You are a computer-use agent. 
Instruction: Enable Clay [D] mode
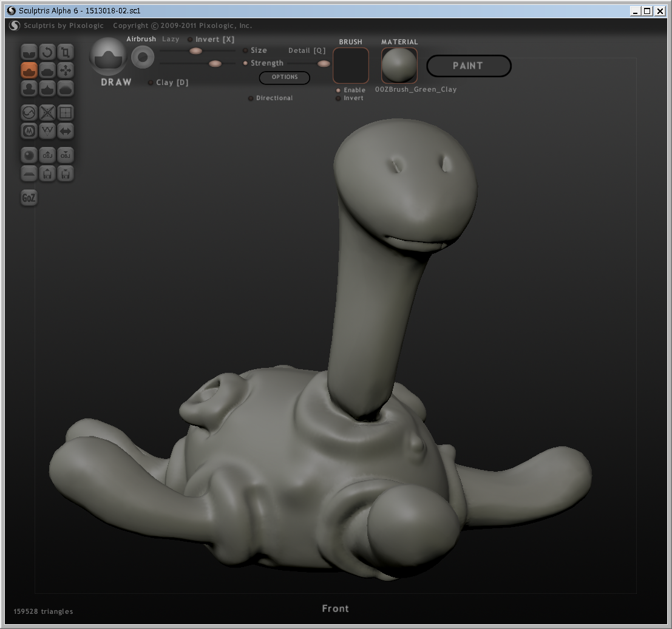click(x=168, y=83)
